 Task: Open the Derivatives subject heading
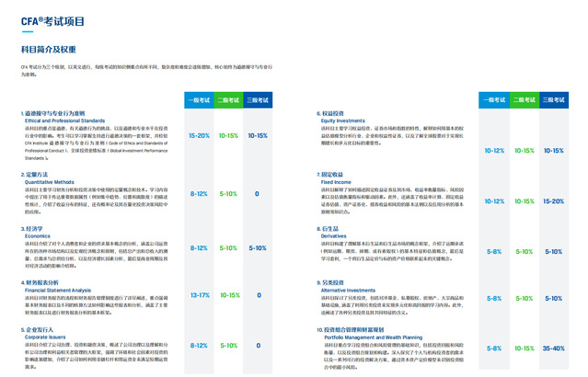(336, 235)
